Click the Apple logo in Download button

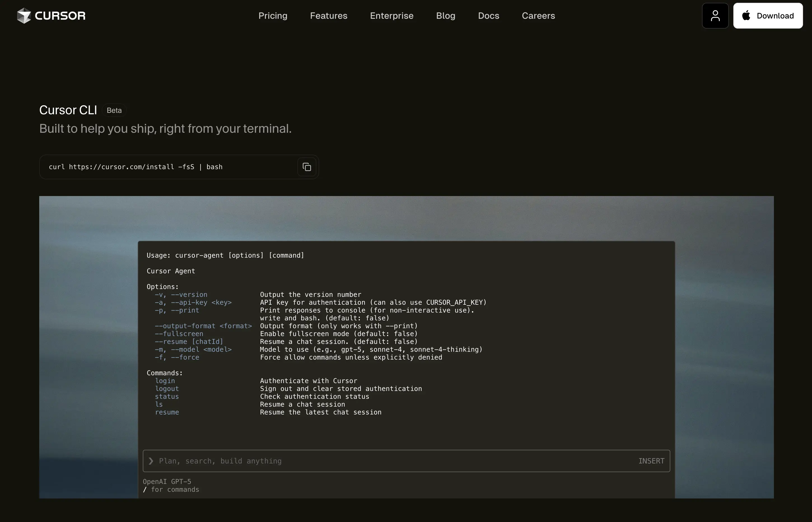(x=746, y=16)
